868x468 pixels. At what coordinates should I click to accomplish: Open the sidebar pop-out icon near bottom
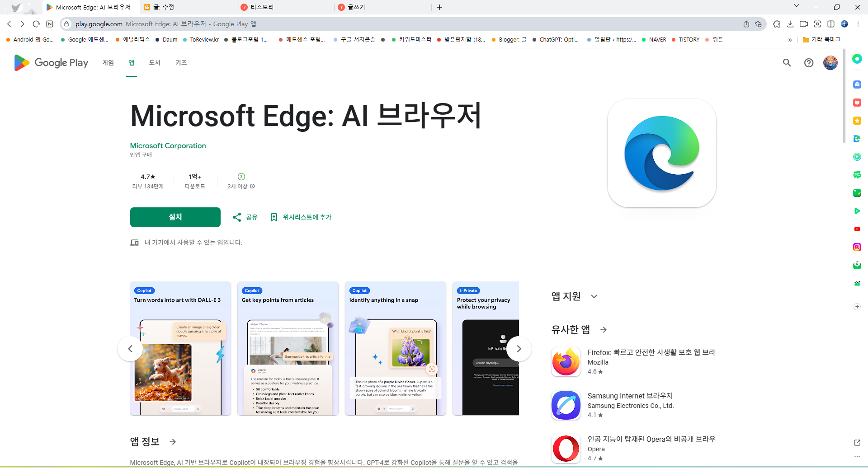pyautogui.click(x=857, y=443)
